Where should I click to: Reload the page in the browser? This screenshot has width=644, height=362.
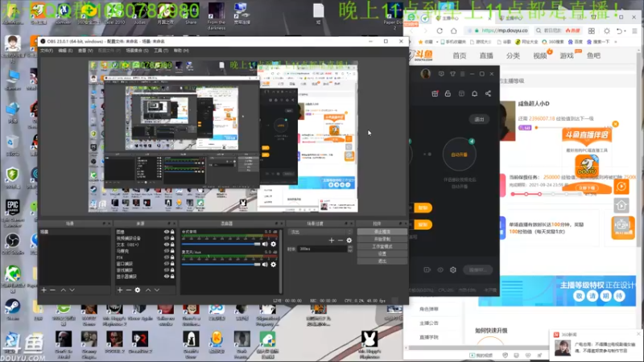pyautogui.click(x=440, y=31)
